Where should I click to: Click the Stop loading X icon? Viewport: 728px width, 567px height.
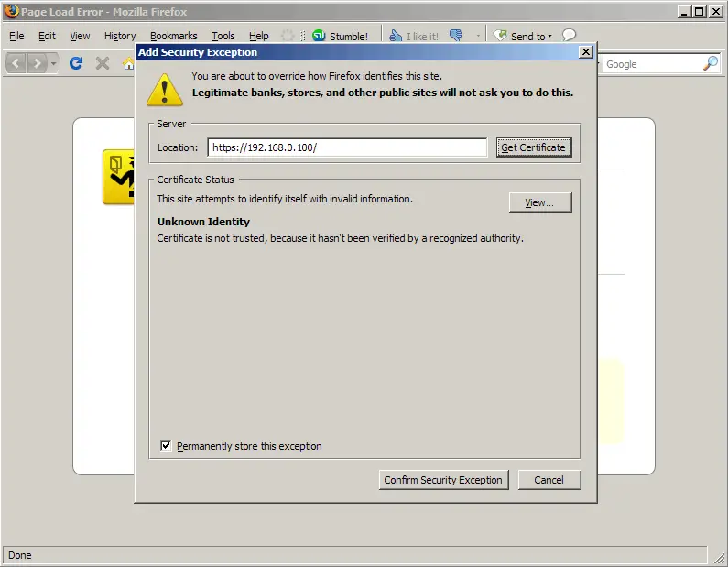[x=103, y=63]
